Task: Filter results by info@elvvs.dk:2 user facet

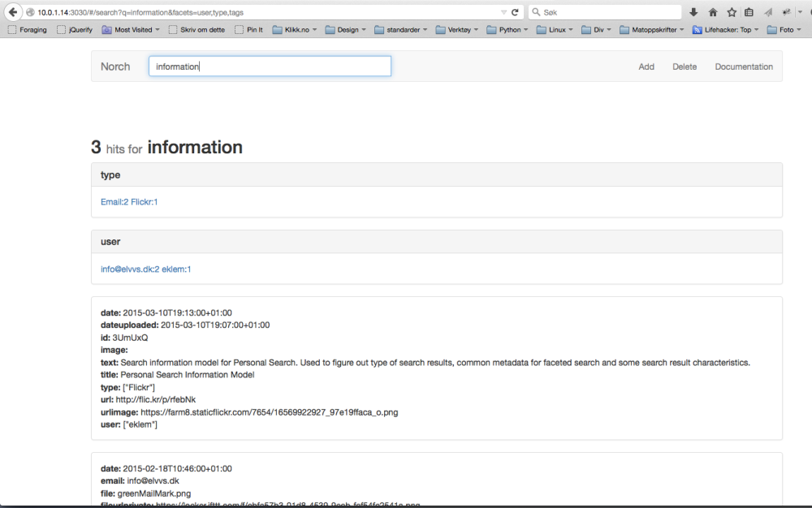Action: 130,269
